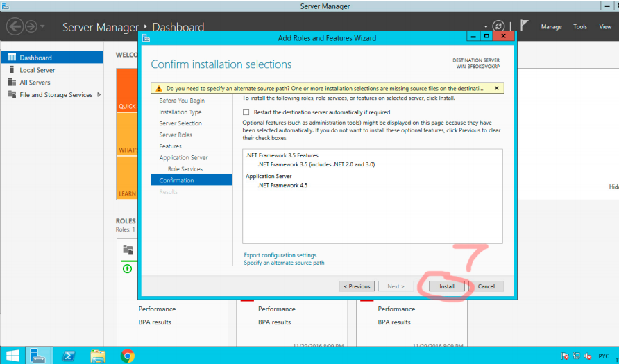Image resolution: width=619 pixels, height=364 pixels.
Task: Open the Manage menu
Action: pos(551,27)
